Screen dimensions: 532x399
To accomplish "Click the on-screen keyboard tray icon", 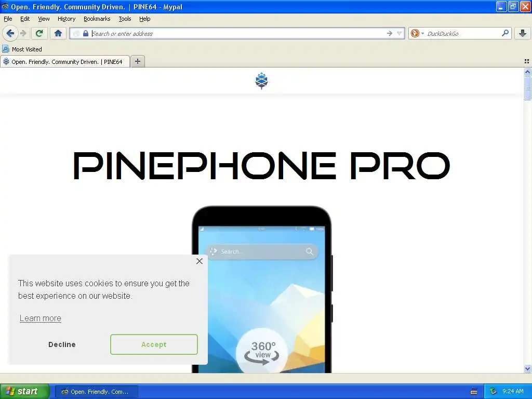I will pyautogui.click(x=474, y=392).
